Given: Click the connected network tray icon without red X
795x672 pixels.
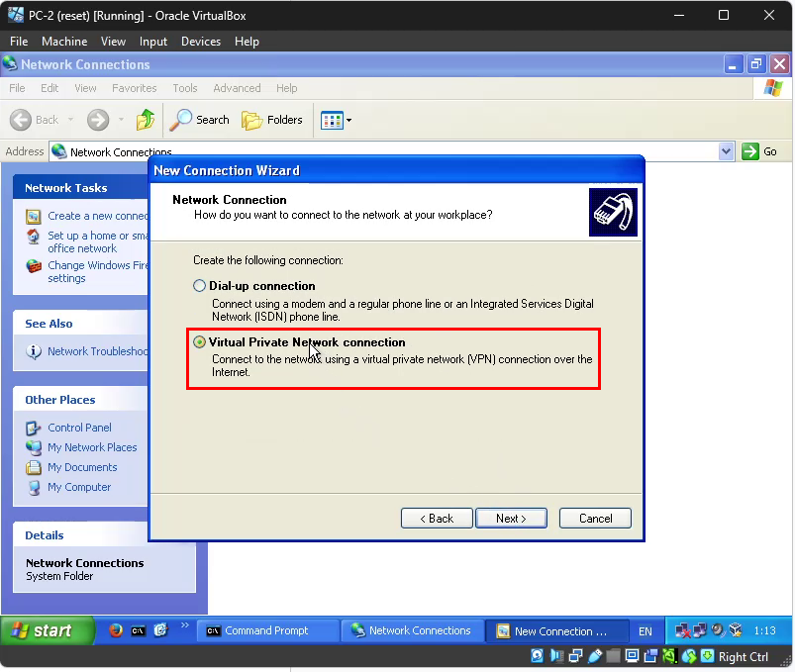Looking at the screenshot, I should [x=700, y=630].
